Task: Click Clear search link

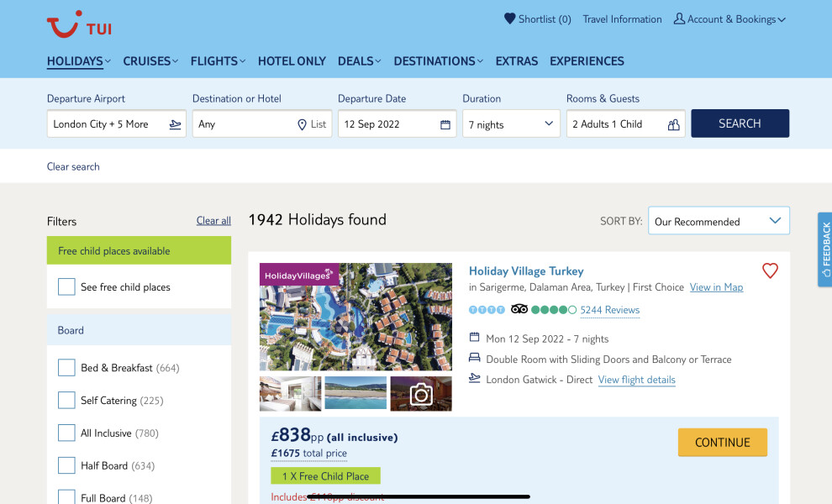Action: [x=73, y=166]
